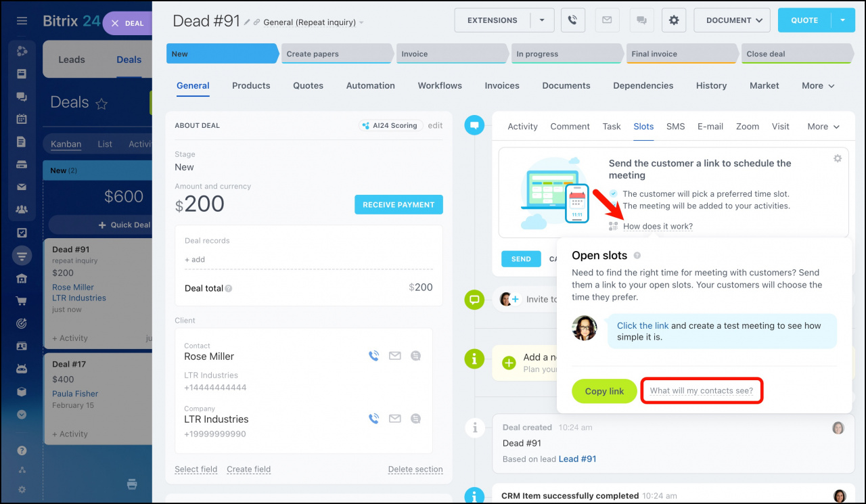The width and height of the screenshot is (866, 504).
Task: Email LTR Industries with envelope icon
Action: point(395,419)
